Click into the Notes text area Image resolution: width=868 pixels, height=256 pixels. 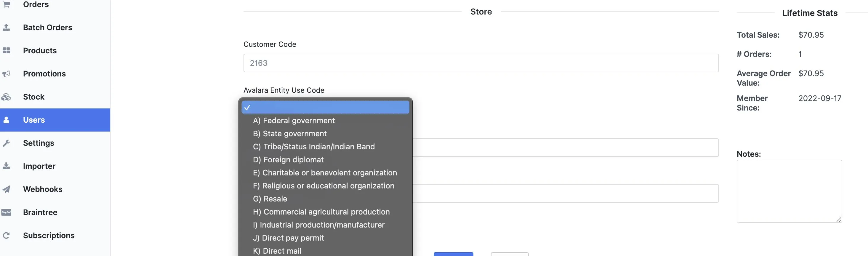click(789, 191)
